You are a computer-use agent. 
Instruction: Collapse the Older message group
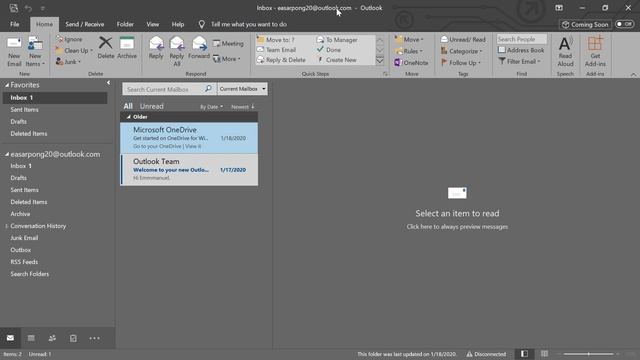click(x=129, y=117)
